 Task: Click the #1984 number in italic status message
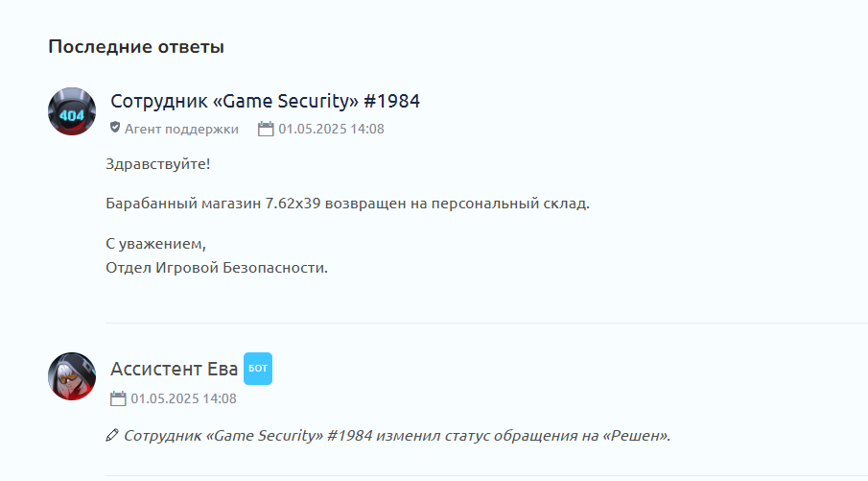coord(349,436)
